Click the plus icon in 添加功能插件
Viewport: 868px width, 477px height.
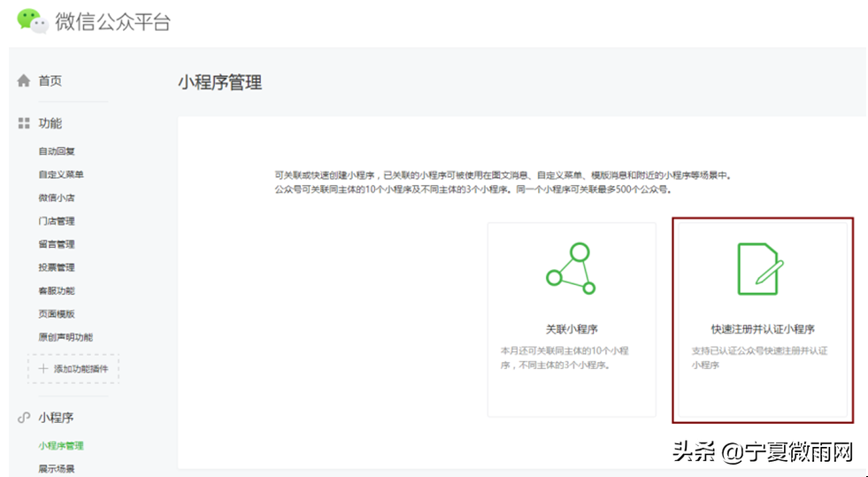pos(43,368)
